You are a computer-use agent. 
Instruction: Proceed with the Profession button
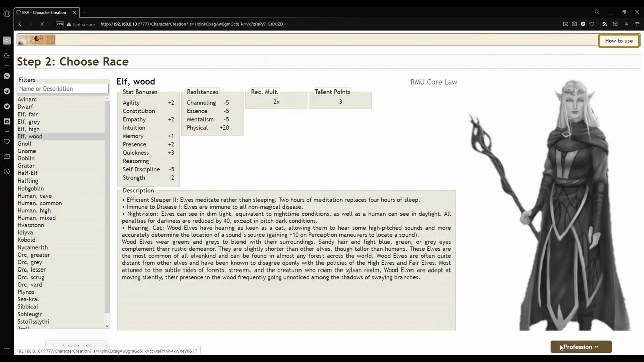(581, 347)
